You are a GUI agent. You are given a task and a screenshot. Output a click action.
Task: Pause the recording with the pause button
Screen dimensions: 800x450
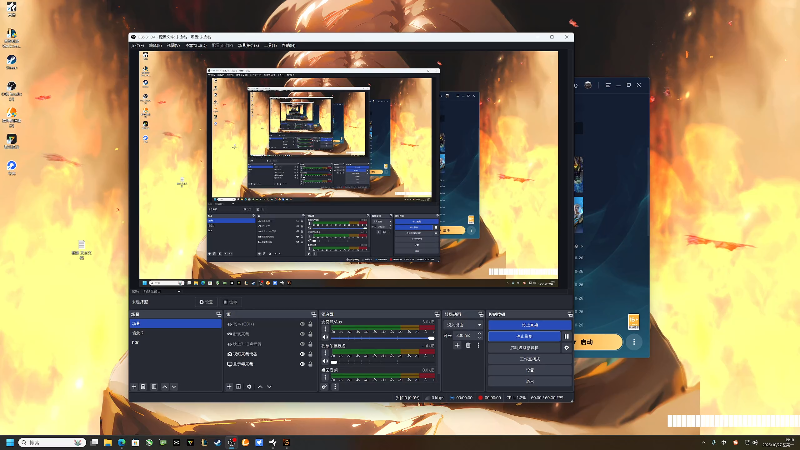566,336
